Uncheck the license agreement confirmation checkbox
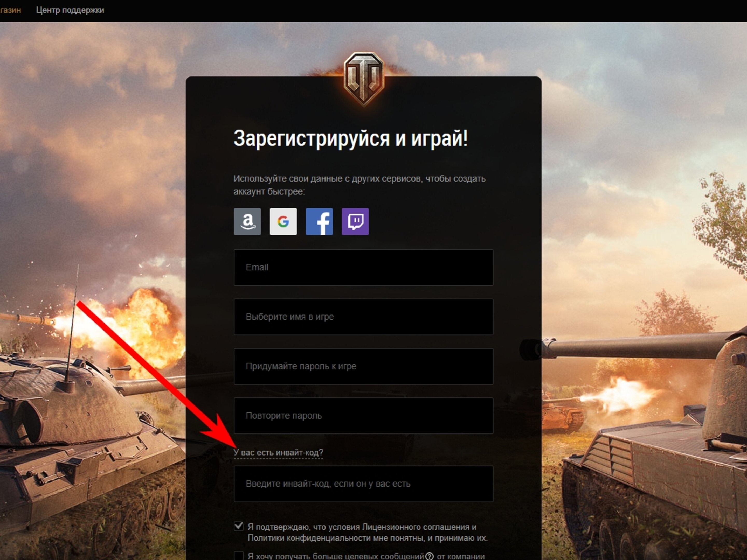 [x=238, y=526]
